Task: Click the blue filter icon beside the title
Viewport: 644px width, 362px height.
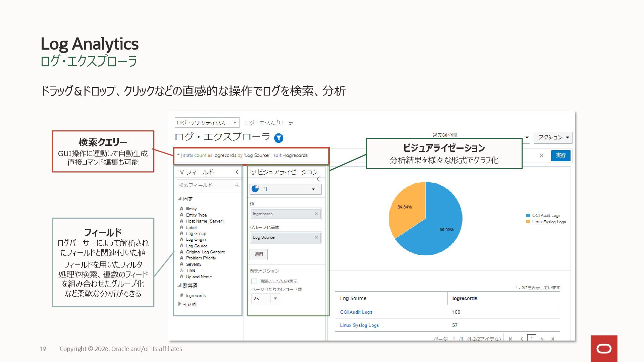Action: (278, 138)
